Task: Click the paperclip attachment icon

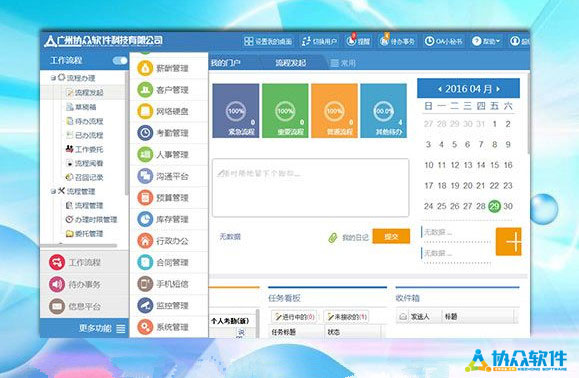Action: click(333, 237)
